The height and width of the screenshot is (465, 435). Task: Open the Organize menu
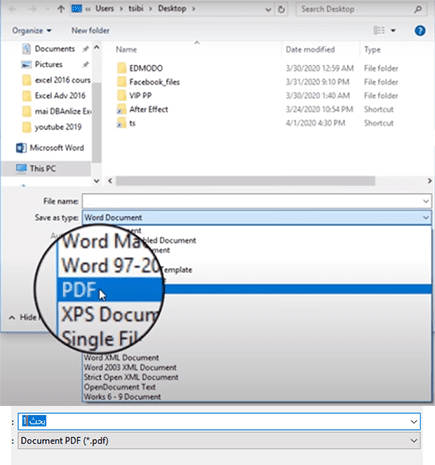click(32, 31)
